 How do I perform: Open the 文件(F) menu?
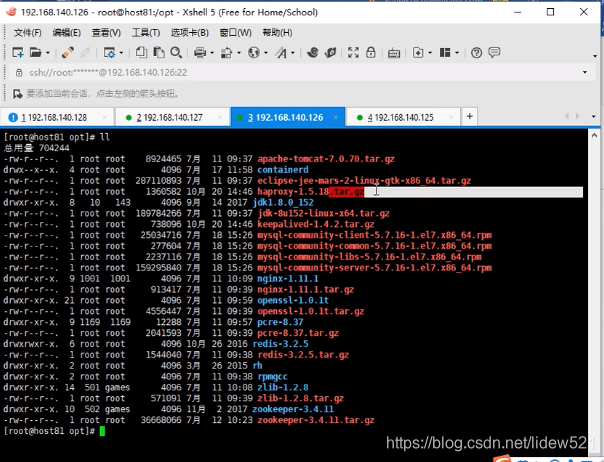point(27,33)
